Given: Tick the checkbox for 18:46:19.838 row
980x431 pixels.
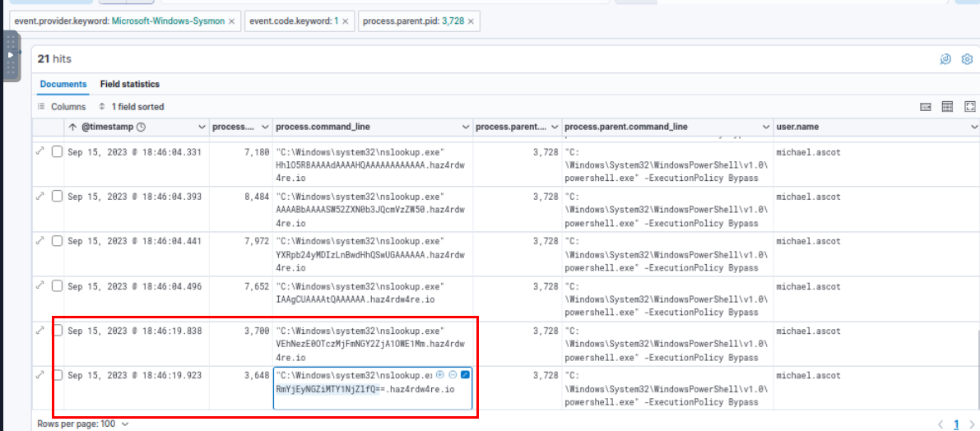Looking at the screenshot, I should pyautogui.click(x=57, y=331).
